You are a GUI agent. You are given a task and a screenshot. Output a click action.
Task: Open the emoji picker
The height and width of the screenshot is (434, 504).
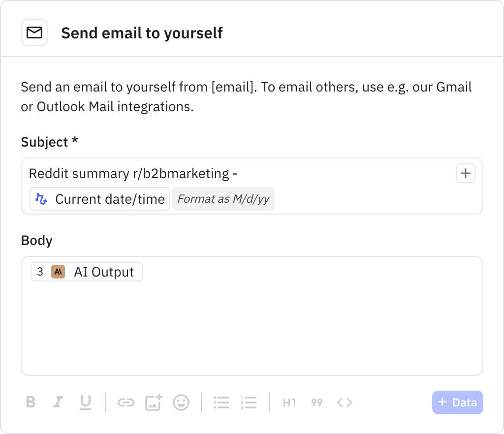click(x=181, y=403)
